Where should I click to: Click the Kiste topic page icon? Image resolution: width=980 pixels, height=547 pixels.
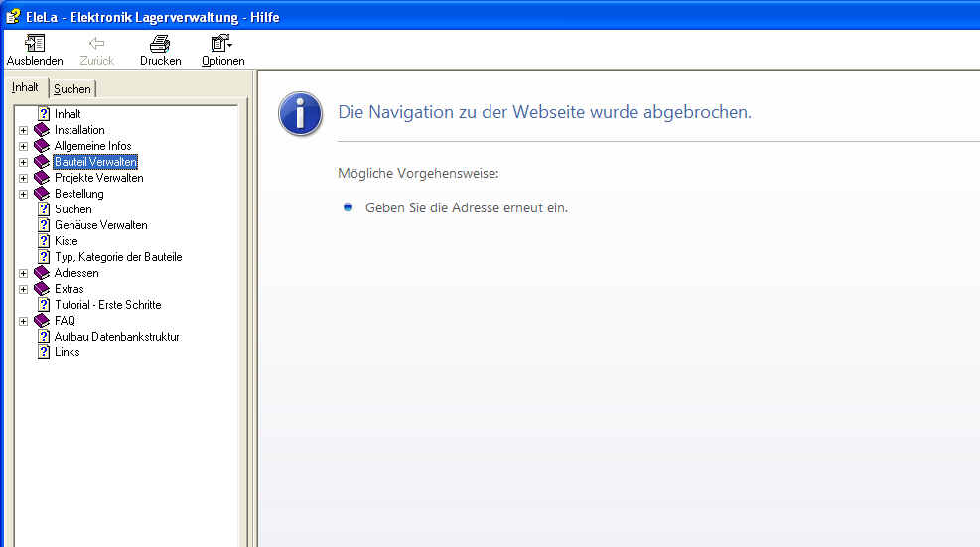pos(43,241)
